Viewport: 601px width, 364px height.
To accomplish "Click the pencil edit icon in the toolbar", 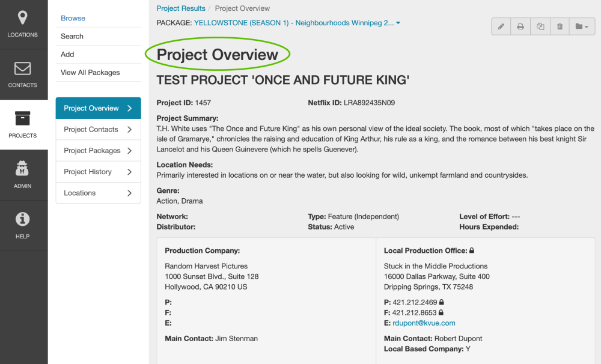I will [501, 26].
